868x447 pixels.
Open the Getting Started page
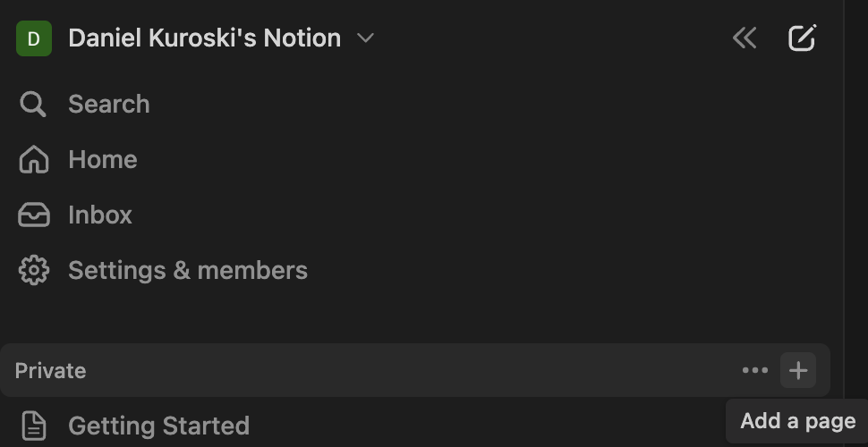pyautogui.click(x=158, y=426)
